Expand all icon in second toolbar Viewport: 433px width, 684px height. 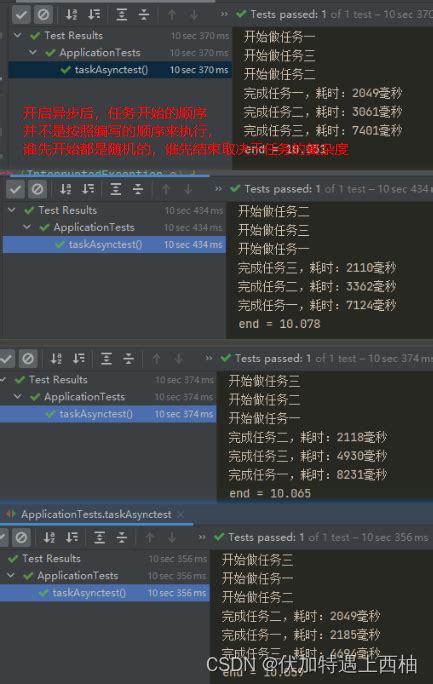pyautogui.click(x=116, y=189)
